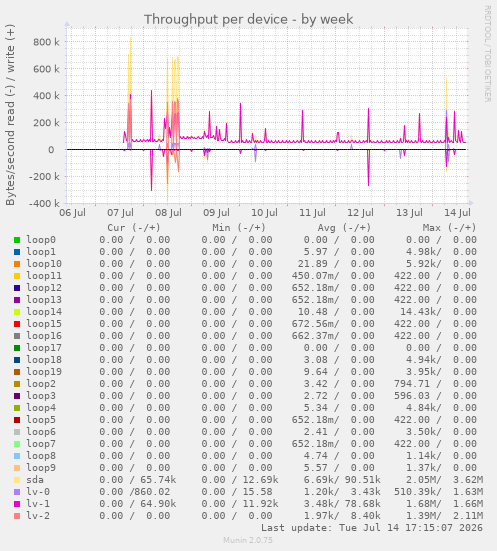The width and height of the screenshot is (497, 551).
Task: Click the loop13 purple legend swatch
Action: click(17, 300)
